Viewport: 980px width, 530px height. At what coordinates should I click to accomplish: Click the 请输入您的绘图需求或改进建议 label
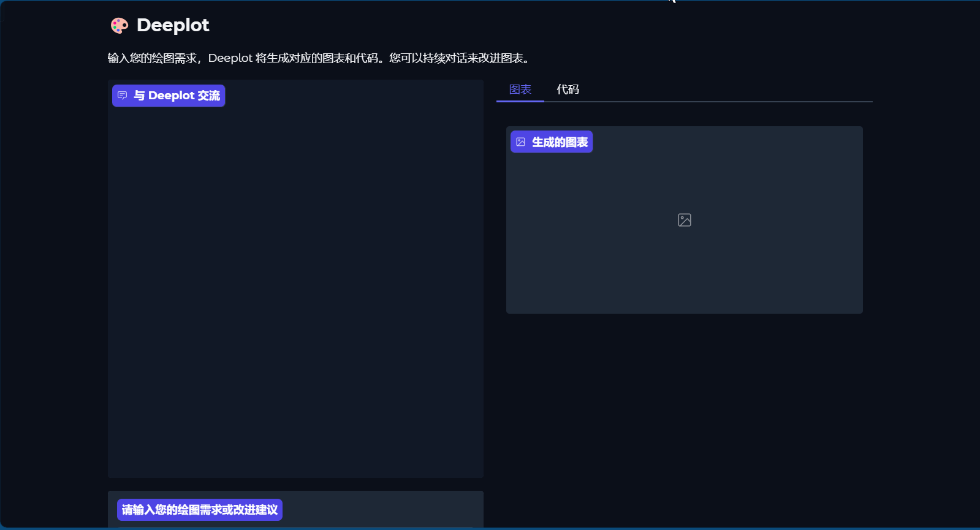pos(200,510)
